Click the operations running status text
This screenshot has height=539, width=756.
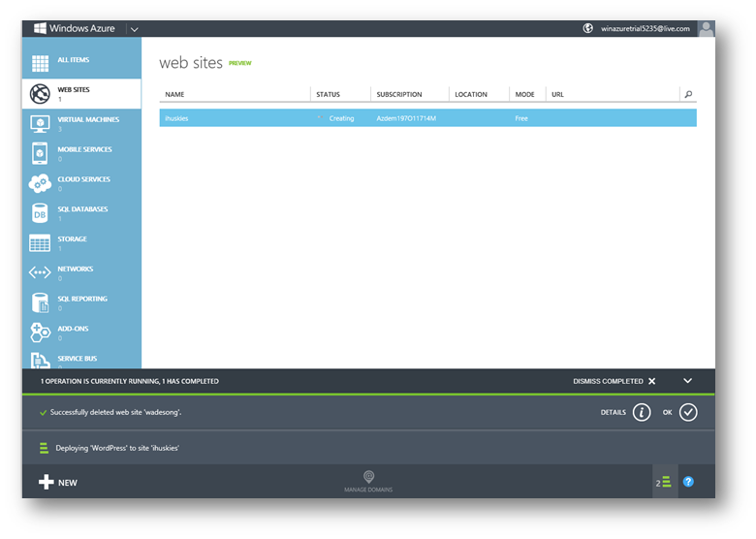point(130,381)
